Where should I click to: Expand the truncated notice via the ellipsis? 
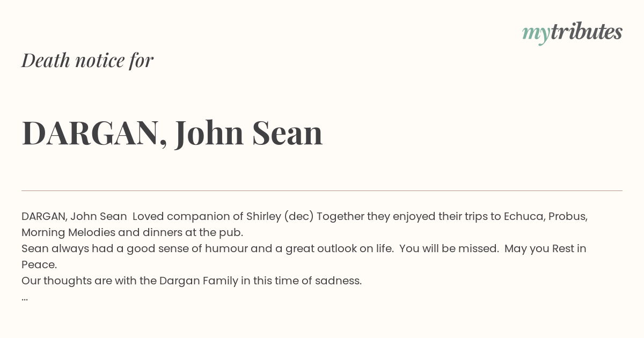25,298
